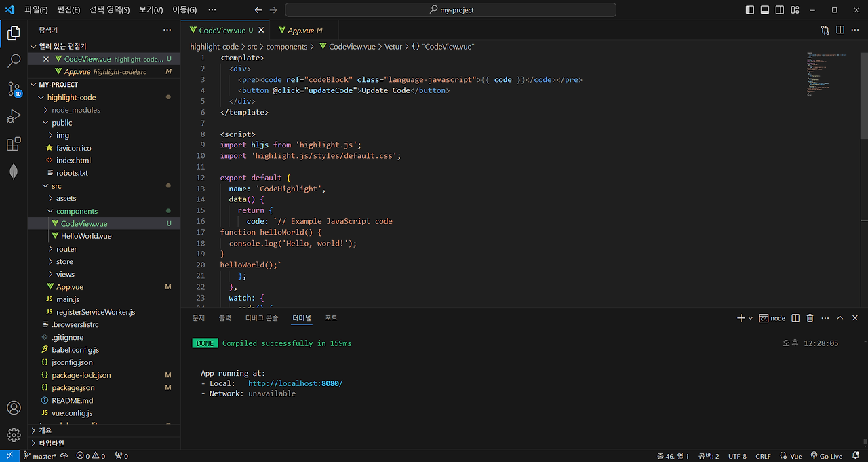Open the Extensions view
This screenshot has height=462, width=868.
[x=14, y=145]
